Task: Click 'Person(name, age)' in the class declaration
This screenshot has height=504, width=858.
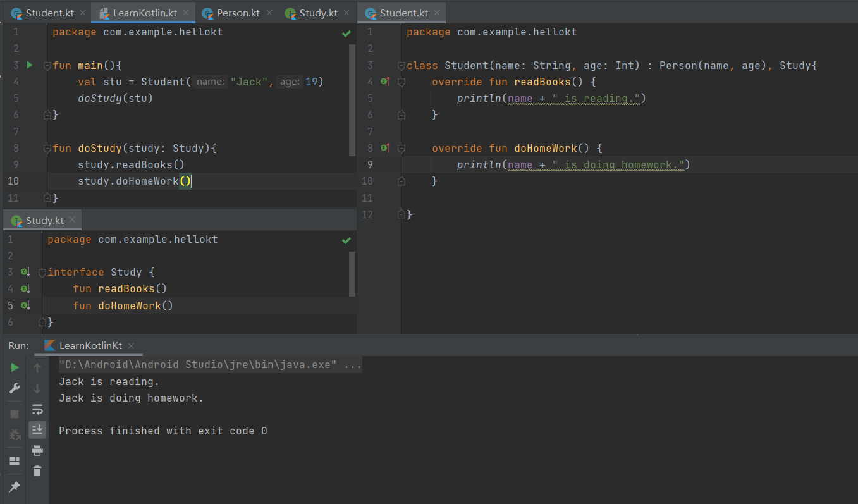Action: coord(714,65)
